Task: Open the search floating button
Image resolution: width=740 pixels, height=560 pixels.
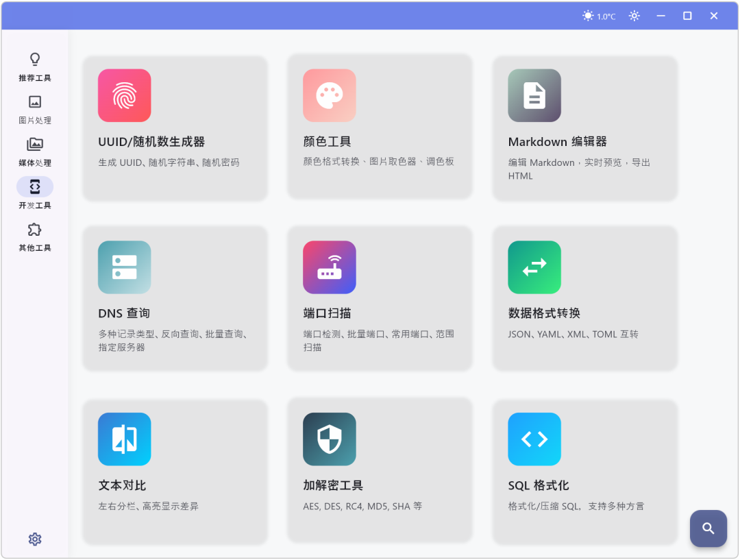Action: coord(708,528)
